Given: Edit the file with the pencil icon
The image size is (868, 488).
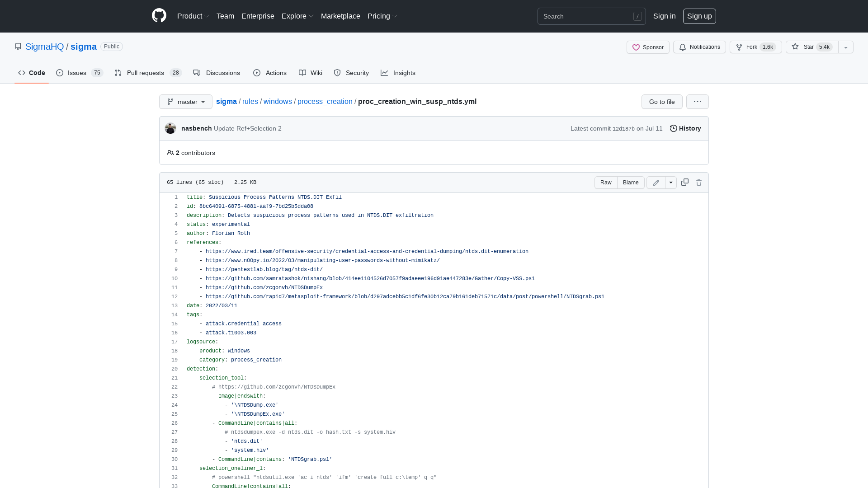Looking at the screenshot, I should (x=656, y=183).
